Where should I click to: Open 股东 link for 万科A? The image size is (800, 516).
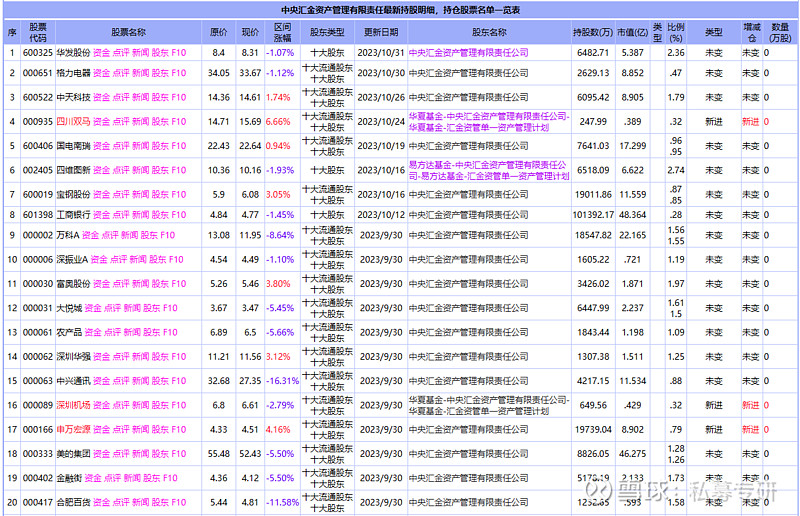[148, 235]
